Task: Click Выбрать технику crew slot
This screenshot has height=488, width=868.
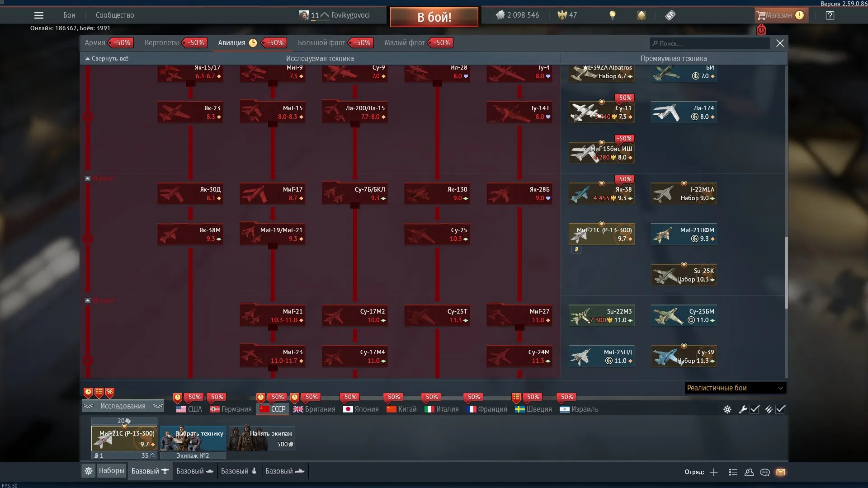Action: click(x=193, y=438)
